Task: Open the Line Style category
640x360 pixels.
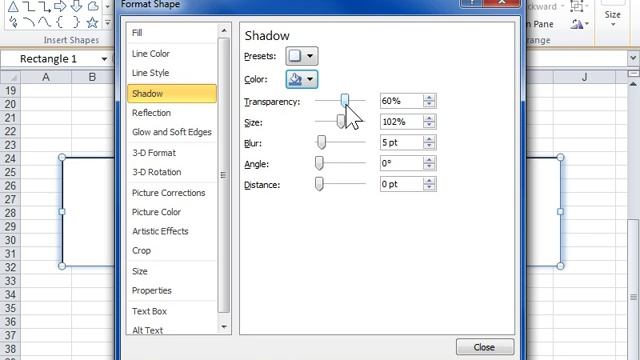Action: click(172, 73)
